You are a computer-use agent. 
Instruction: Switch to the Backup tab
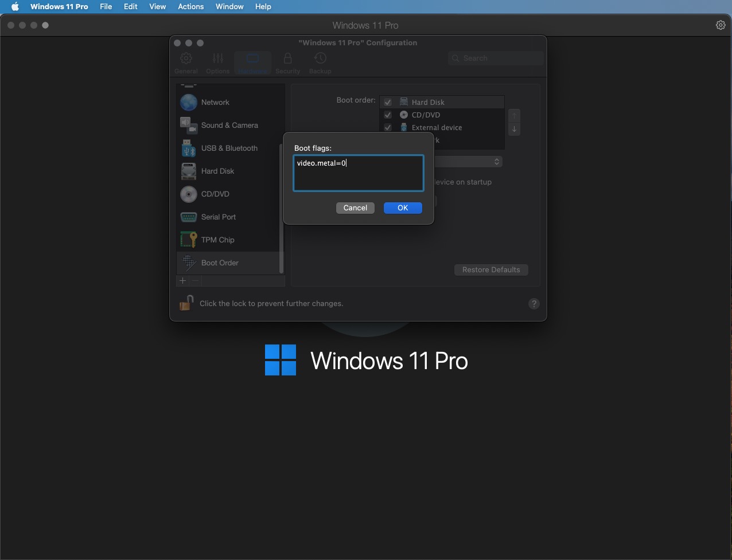[x=320, y=63]
